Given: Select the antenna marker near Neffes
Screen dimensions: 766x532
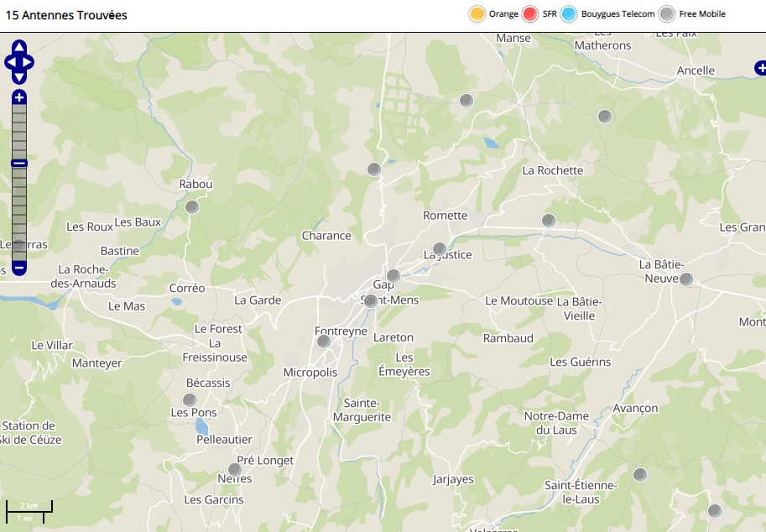Looking at the screenshot, I should (235, 470).
